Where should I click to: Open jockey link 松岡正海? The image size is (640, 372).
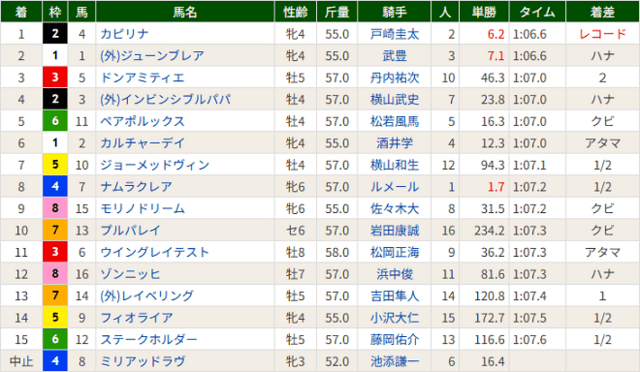pyautogui.click(x=394, y=252)
